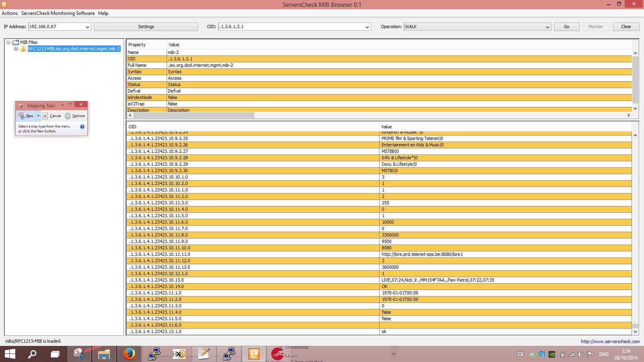This screenshot has height=362, width=644.
Task: Collapse the MIB Files root node
Action: tap(8, 42)
